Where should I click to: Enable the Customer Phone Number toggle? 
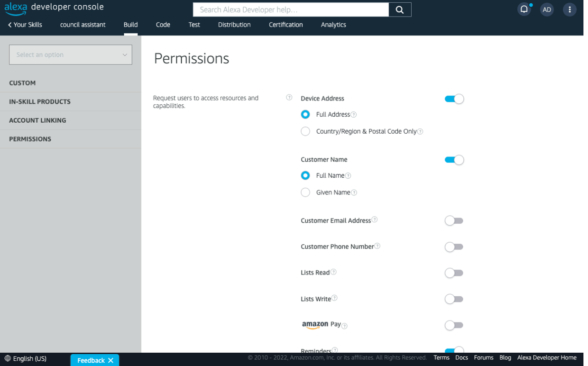coord(454,247)
